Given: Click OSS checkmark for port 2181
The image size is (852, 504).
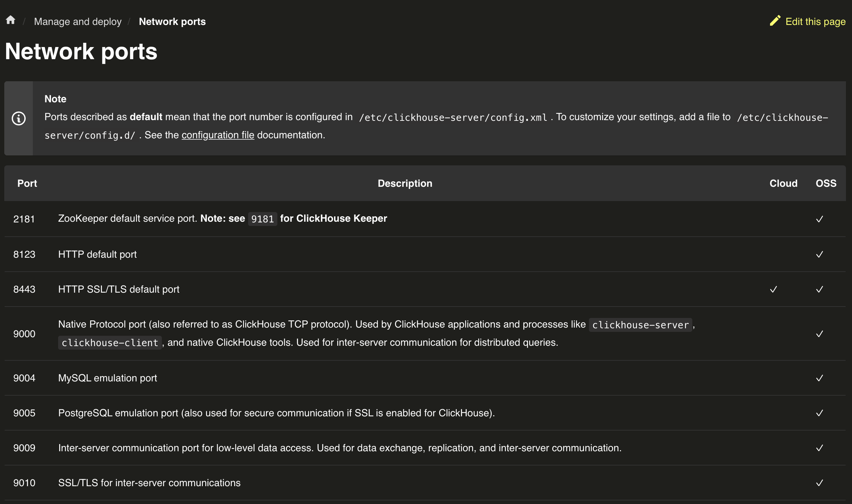Looking at the screenshot, I should [x=819, y=219].
